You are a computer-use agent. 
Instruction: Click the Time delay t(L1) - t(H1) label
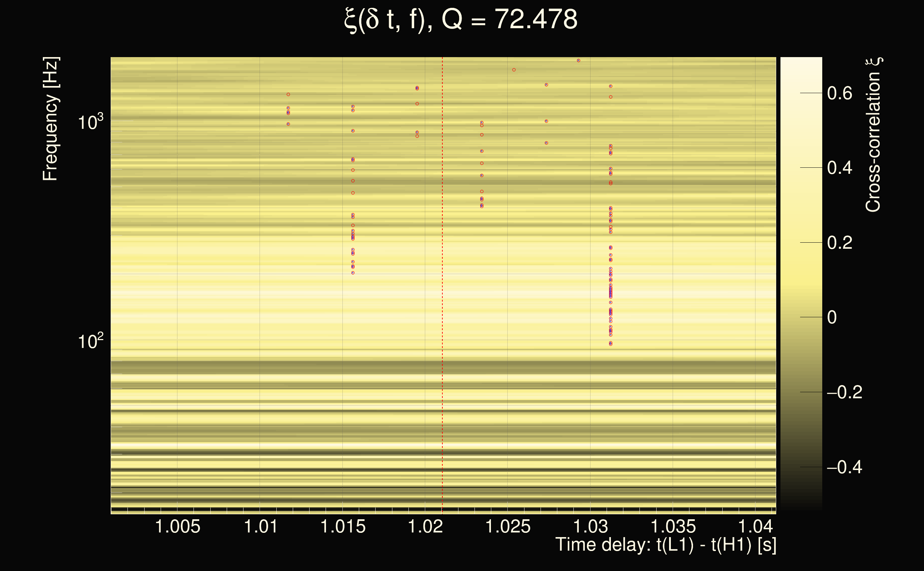(x=666, y=545)
